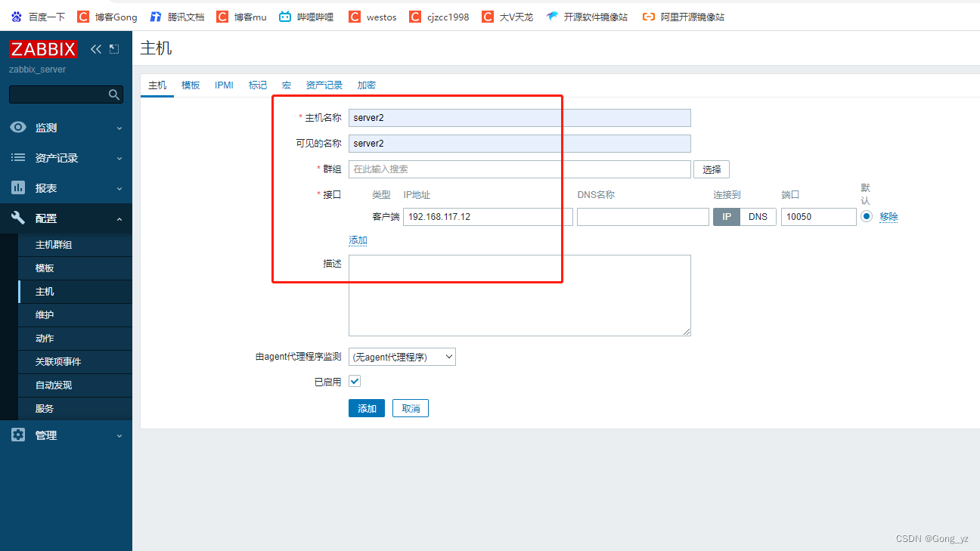Switch to the 加密 tab

(367, 85)
